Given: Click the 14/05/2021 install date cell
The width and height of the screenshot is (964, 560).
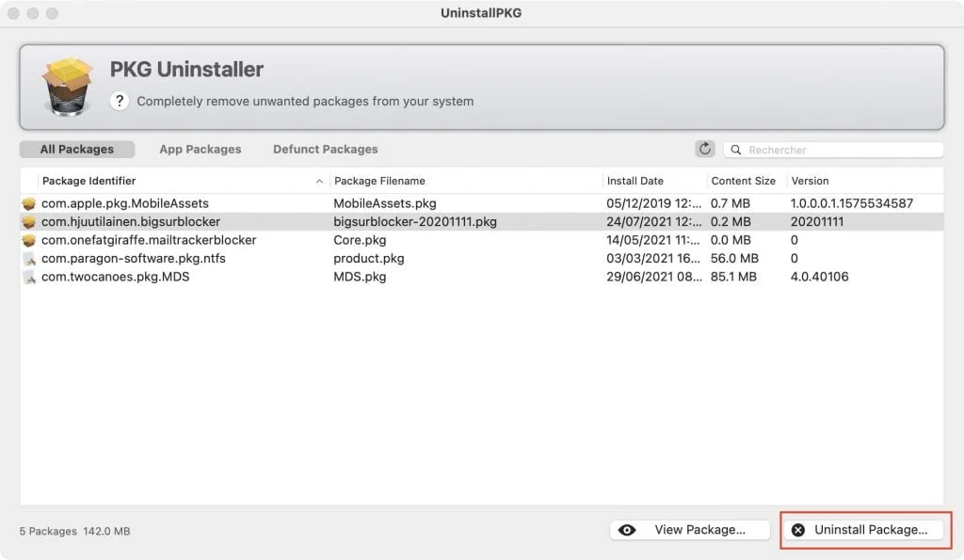Looking at the screenshot, I should 653,240.
